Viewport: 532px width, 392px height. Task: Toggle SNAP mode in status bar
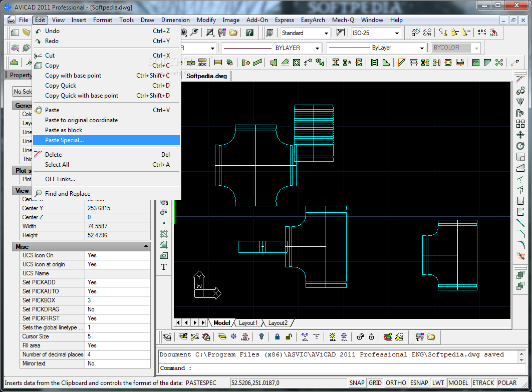click(x=357, y=383)
